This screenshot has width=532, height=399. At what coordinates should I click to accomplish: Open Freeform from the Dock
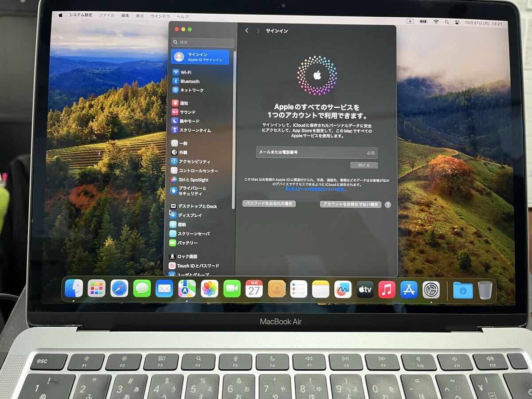click(343, 289)
